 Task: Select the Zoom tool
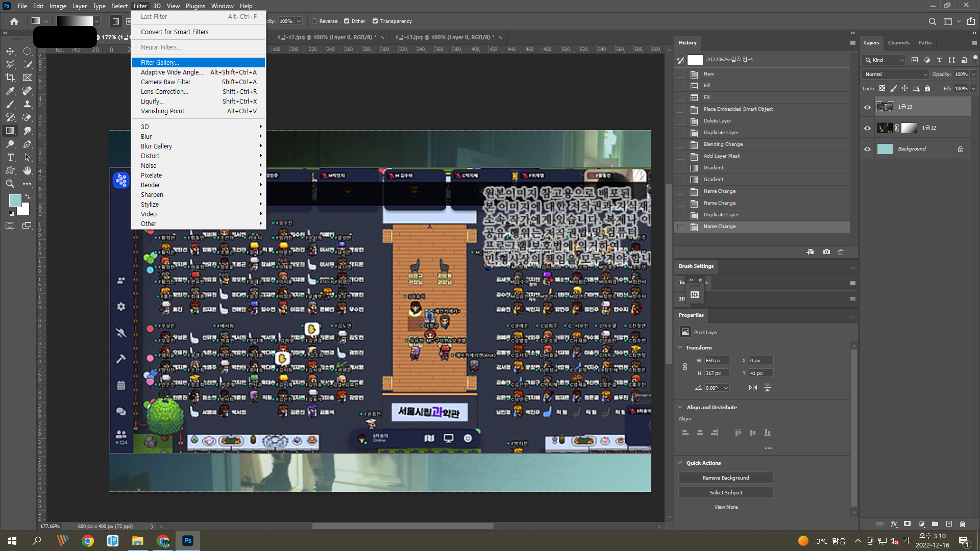[10, 184]
